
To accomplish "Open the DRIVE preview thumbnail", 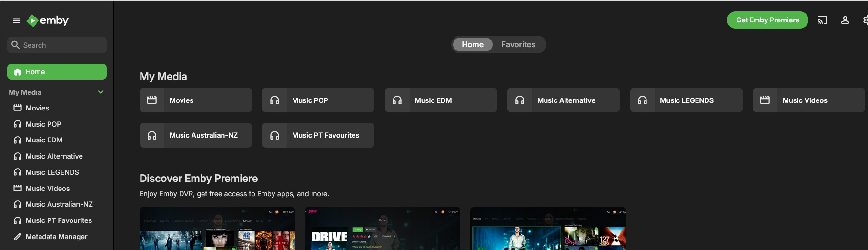I will [383, 229].
